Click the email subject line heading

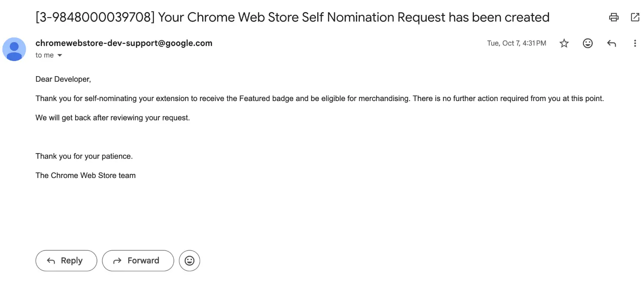(x=292, y=17)
